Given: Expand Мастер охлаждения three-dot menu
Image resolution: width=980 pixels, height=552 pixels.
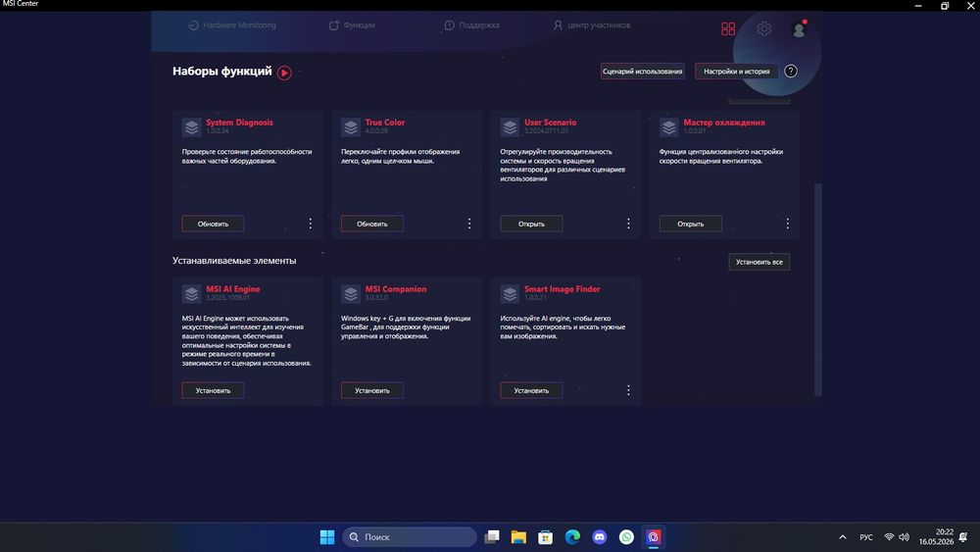Looking at the screenshot, I should coord(788,224).
